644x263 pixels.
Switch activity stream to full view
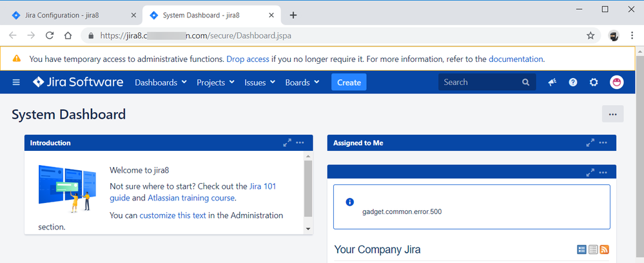tap(581, 249)
